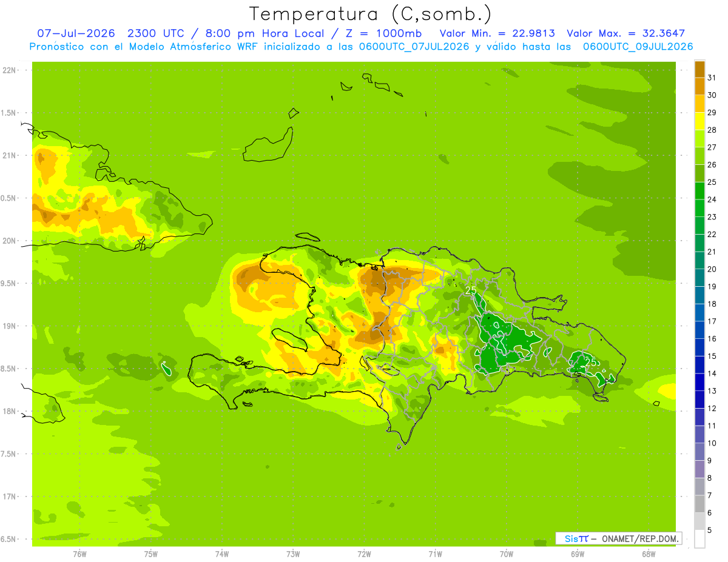Click the legend value '28'

coord(712,130)
